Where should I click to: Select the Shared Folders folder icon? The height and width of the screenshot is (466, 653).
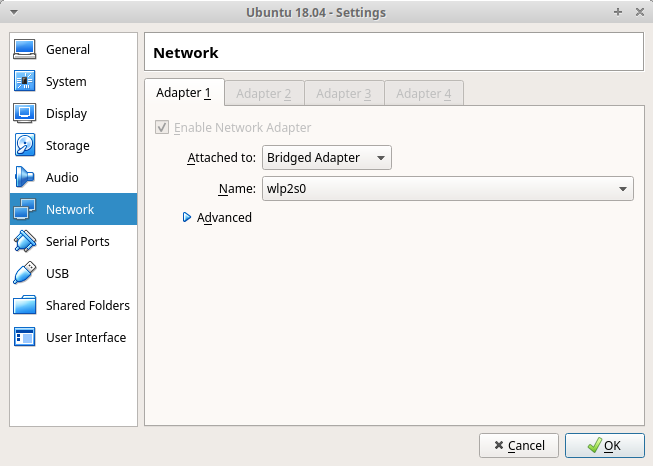click(x=25, y=305)
